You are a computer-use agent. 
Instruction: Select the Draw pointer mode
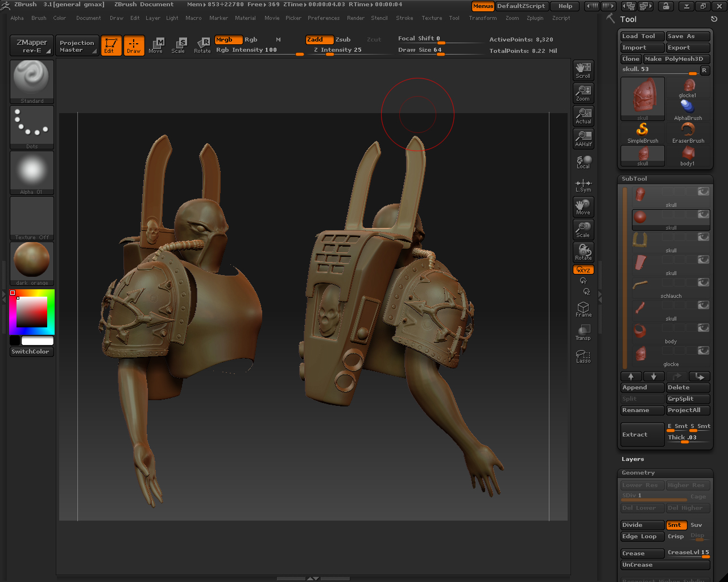pyautogui.click(x=134, y=45)
